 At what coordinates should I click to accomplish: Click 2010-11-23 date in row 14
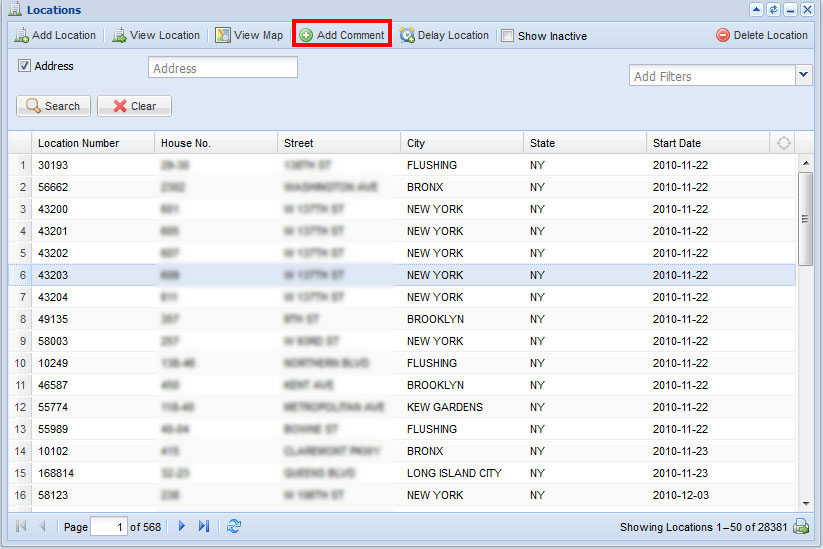(x=681, y=451)
